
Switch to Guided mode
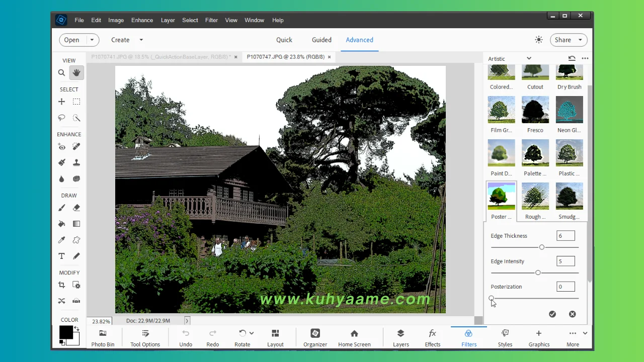pos(321,40)
